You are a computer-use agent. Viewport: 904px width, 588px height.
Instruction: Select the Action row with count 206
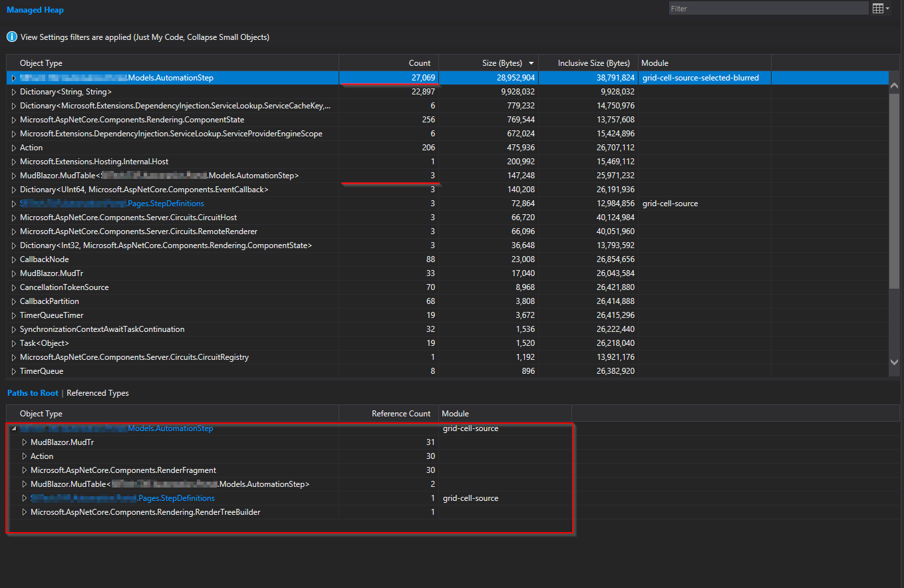(x=448, y=148)
